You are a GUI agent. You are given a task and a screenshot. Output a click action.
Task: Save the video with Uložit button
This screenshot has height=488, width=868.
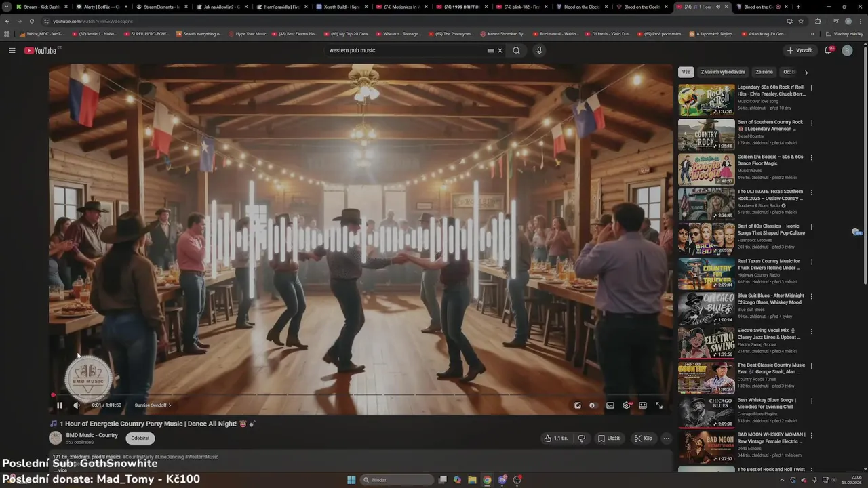(608, 439)
